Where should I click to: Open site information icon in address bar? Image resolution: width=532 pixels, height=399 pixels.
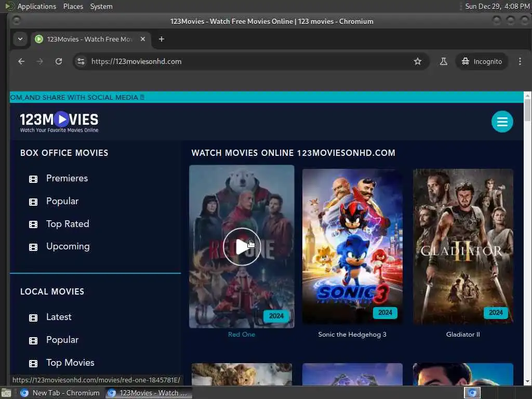(x=81, y=61)
